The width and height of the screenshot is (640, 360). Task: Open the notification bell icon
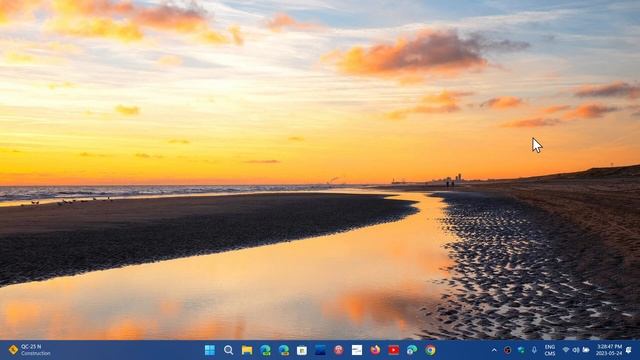click(x=629, y=350)
